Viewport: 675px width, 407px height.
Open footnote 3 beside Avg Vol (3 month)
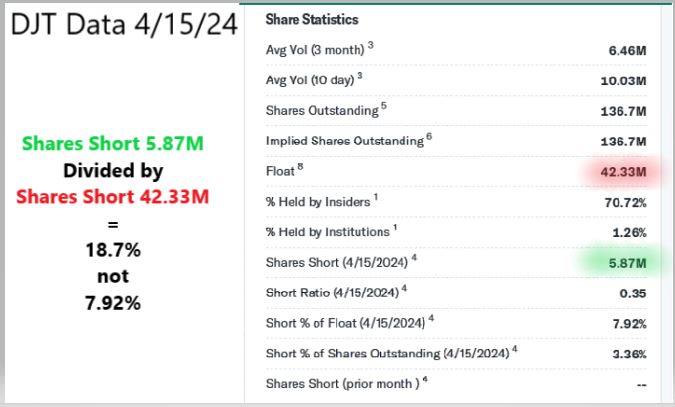[370, 45]
